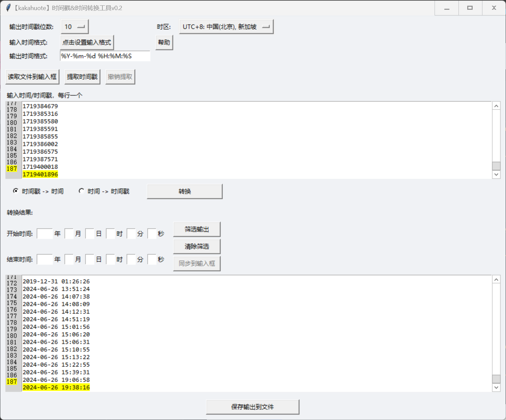The height and width of the screenshot is (420, 506).
Task: Click the result box scrollbar down arrow
Action: point(496,387)
